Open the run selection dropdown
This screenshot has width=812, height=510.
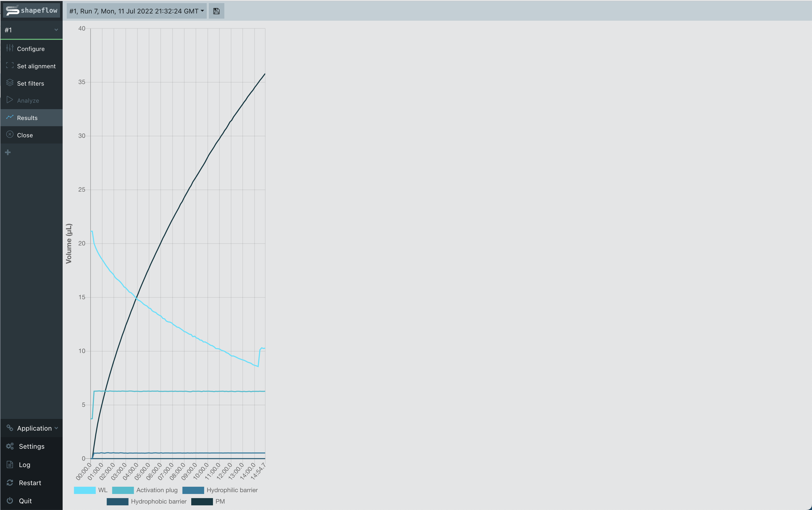[x=136, y=11]
